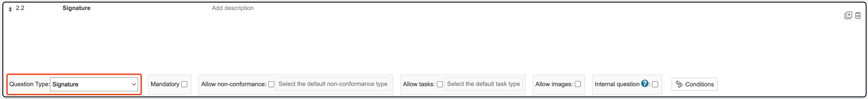
Task: Check the Allow tasks box
Action: [x=440, y=84]
